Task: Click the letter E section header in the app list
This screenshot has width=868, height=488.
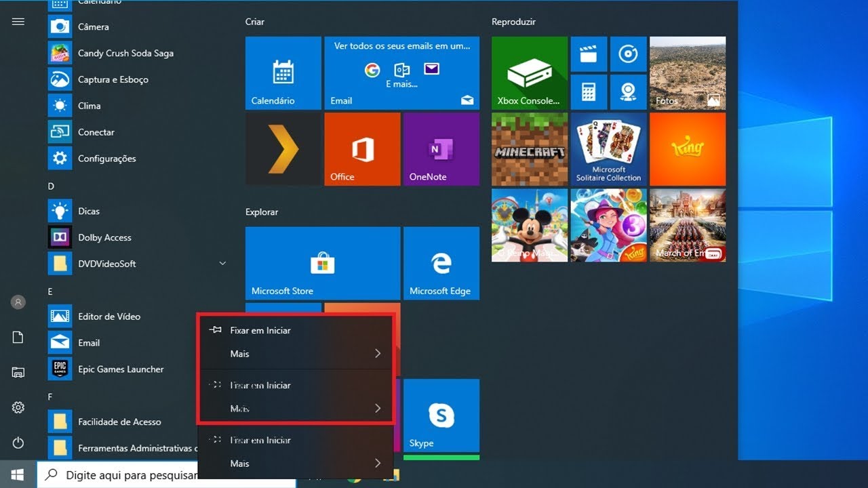Action: 50,291
